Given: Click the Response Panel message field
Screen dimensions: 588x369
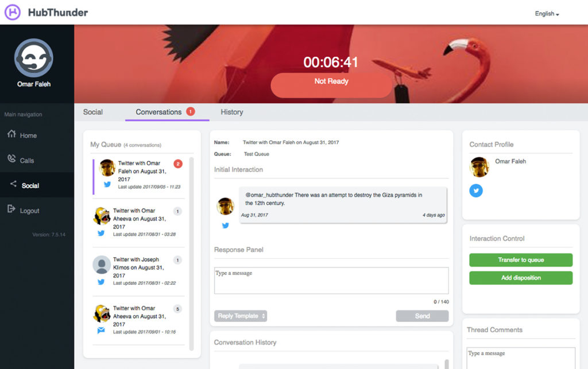Looking at the screenshot, I should 331,281.
